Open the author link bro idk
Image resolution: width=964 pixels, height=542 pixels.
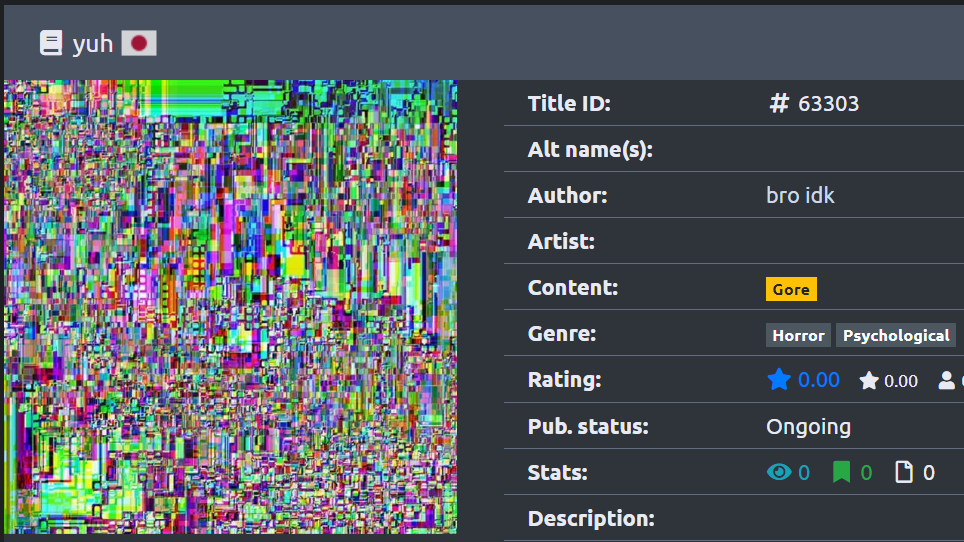(800, 195)
